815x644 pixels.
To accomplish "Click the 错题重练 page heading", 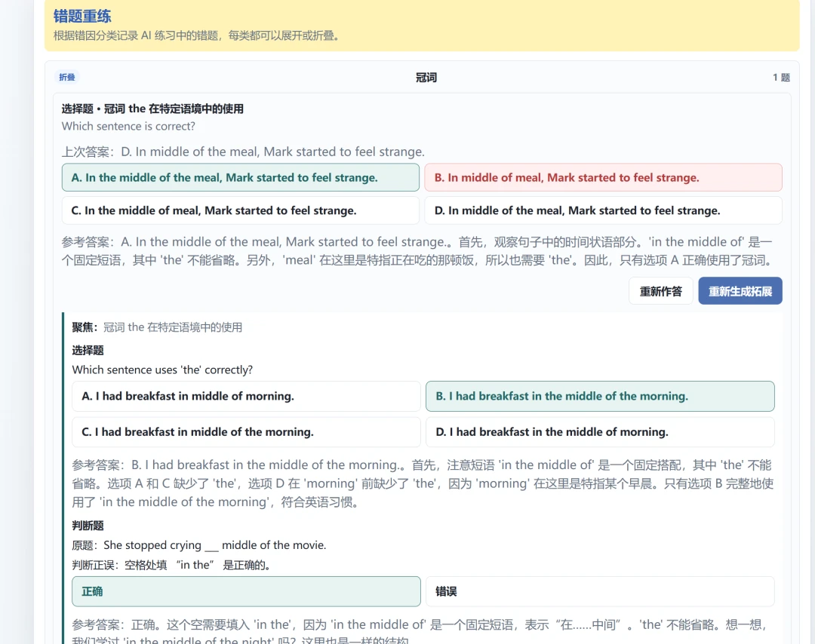I will click(x=82, y=16).
